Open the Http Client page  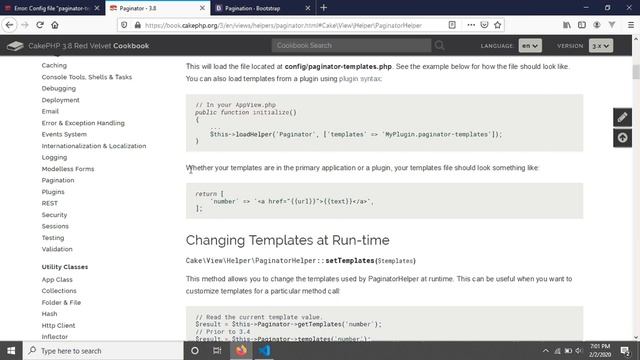pyautogui.click(x=58, y=325)
